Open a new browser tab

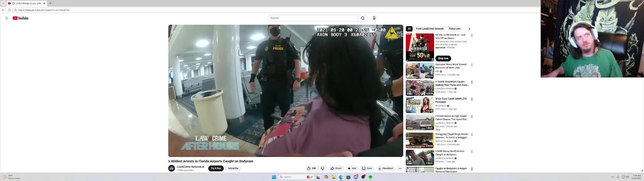[x=50, y=3]
